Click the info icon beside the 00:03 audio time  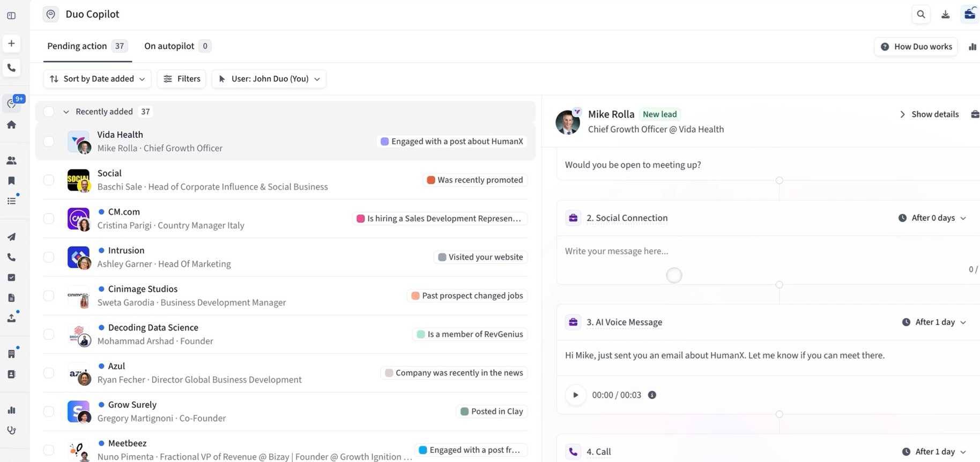[x=652, y=395]
